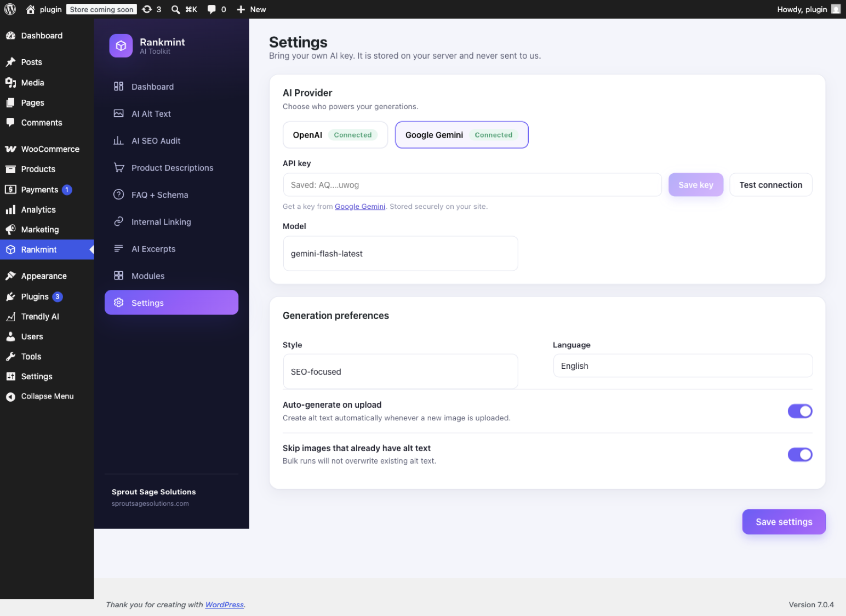Follow the Google Gemini key link
Viewport: 846px width, 616px height.
click(360, 207)
